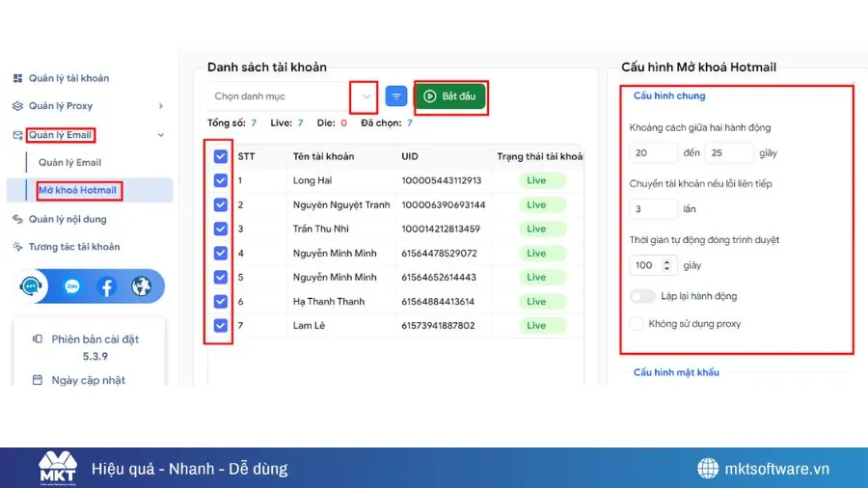Uncheck the Hạ Thanh Thanh row checkbox
Screen dimensions: 868x488
pyautogui.click(x=220, y=302)
